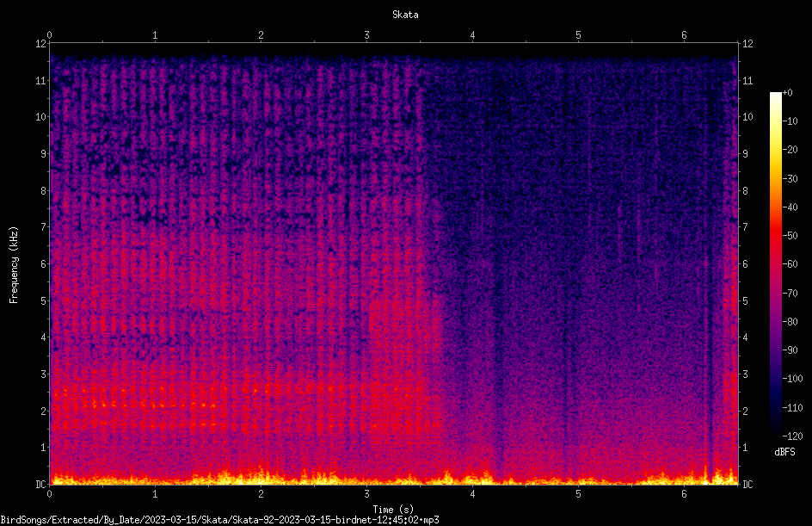
Task: Click the file path text at bottom
Action: 219,520
